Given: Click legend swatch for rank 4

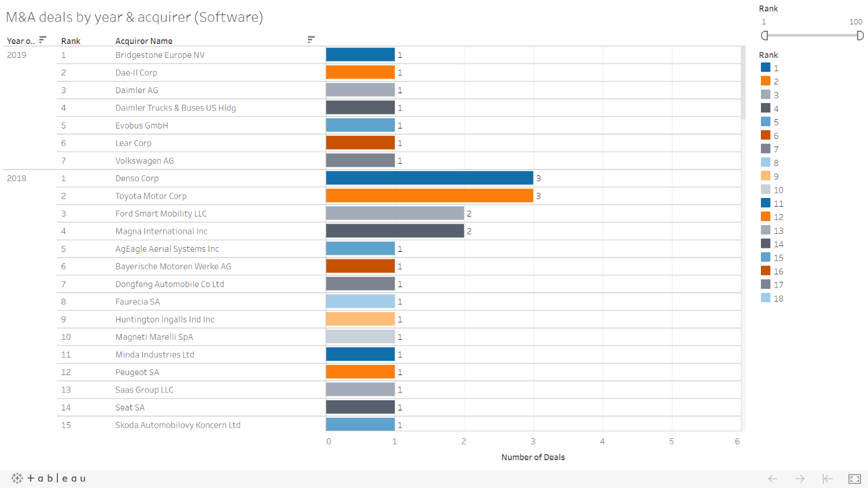Looking at the screenshot, I should point(766,108).
